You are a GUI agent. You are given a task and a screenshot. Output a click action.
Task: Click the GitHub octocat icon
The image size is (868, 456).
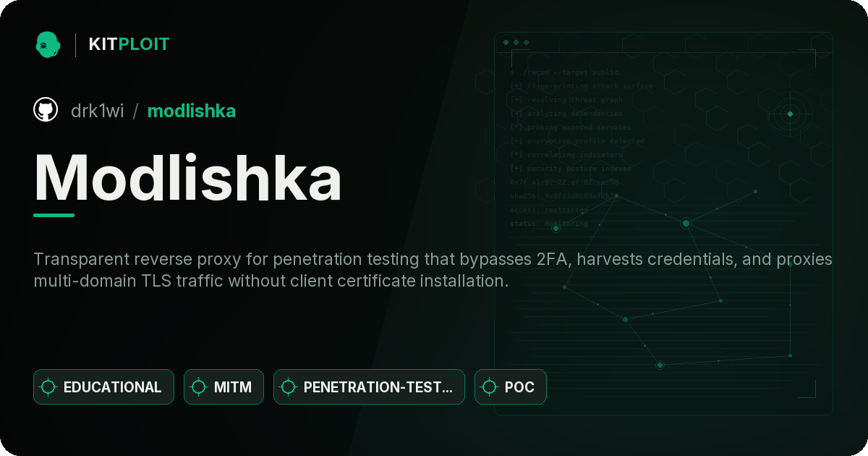point(46,110)
